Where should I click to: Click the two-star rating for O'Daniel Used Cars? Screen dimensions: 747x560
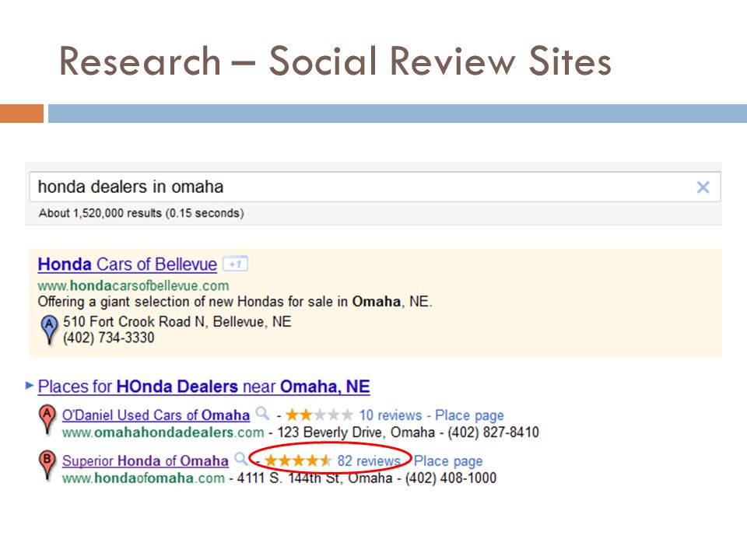click(x=319, y=415)
